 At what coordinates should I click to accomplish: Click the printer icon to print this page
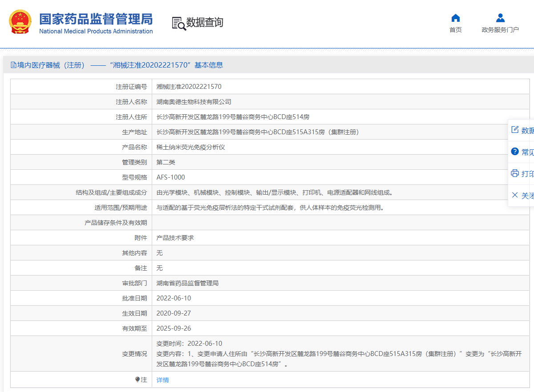514,173
